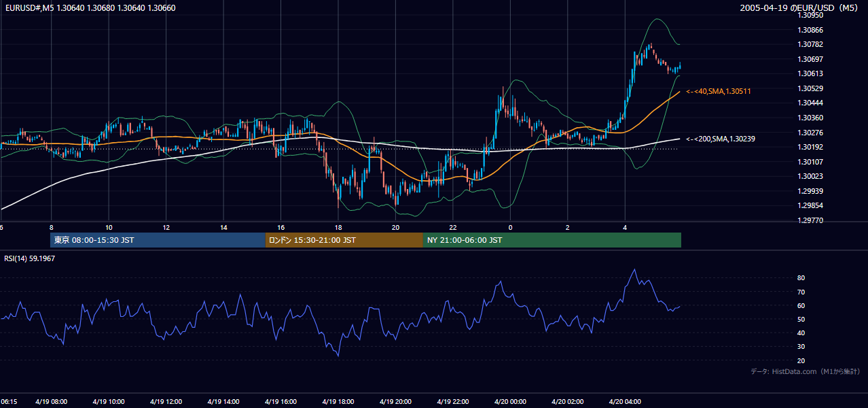Select the NY 21:00-06:00 JST session bar
This screenshot has height=408, width=868.
tap(552, 240)
